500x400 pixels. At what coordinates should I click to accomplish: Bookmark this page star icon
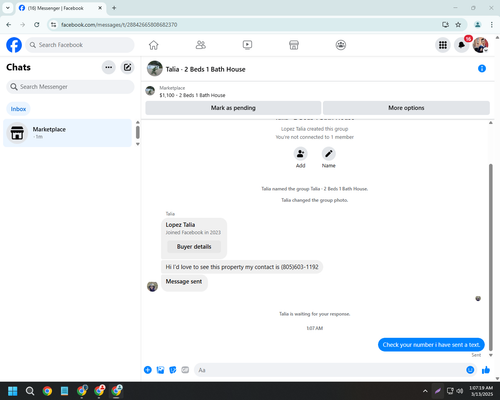458,25
